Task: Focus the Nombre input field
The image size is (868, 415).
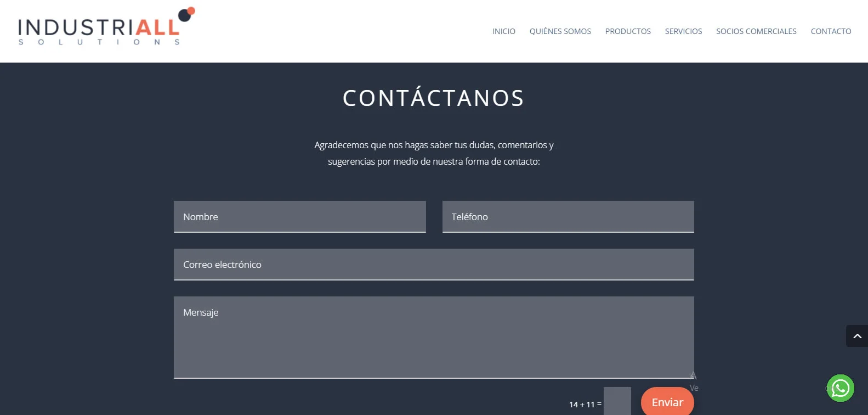Action: 299,217
